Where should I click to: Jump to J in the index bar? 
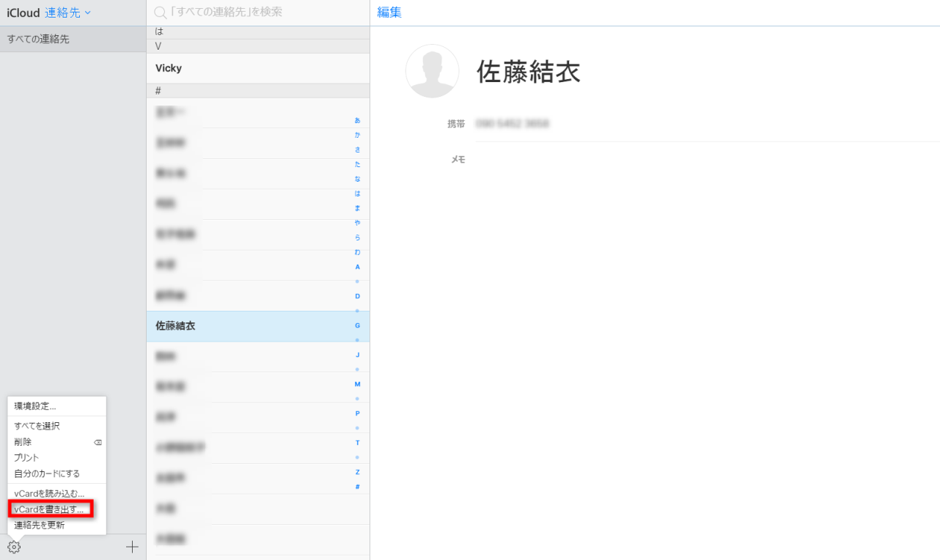(x=357, y=355)
